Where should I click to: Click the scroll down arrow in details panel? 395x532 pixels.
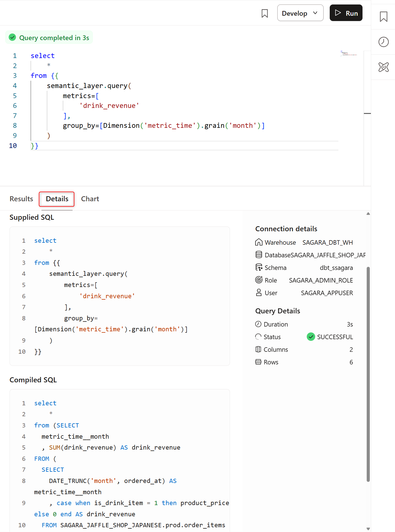click(368, 529)
